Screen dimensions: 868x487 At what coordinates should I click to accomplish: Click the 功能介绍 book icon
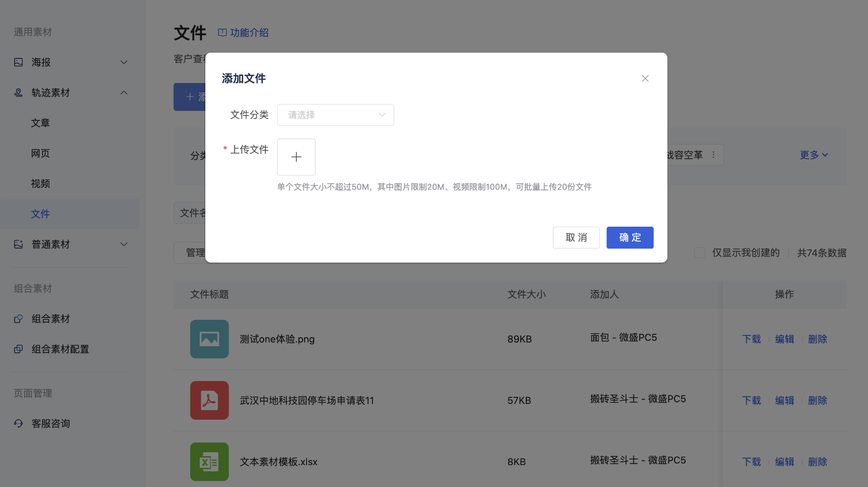222,33
